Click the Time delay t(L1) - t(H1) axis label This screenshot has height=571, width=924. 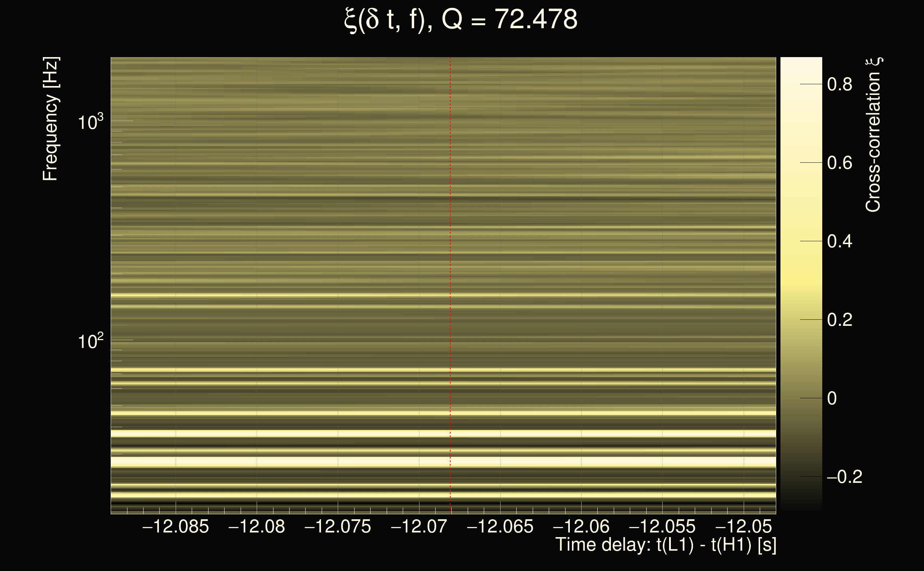(x=666, y=545)
